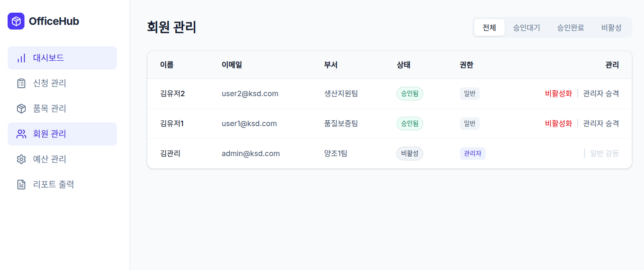Viewport: 644px width, 270px height.
Task: Click the 승인됨 status badge of 김유저2
Action: pyautogui.click(x=410, y=94)
